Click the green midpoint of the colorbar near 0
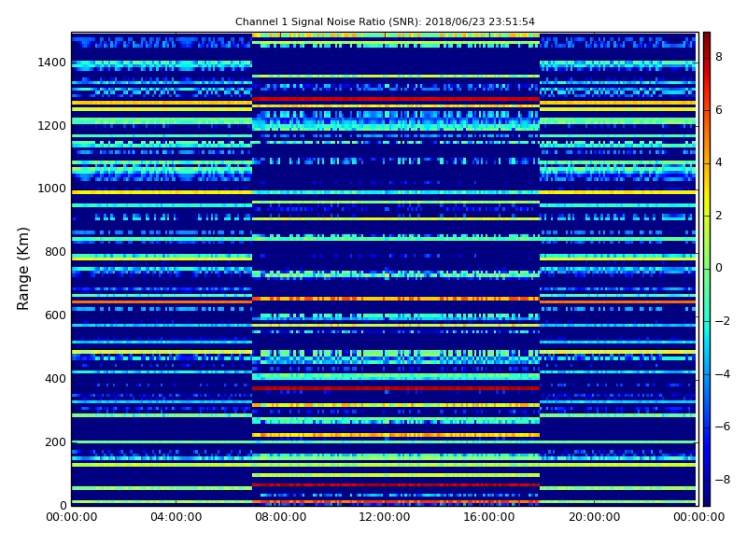The image size is (747, 560). pos(707,269)
